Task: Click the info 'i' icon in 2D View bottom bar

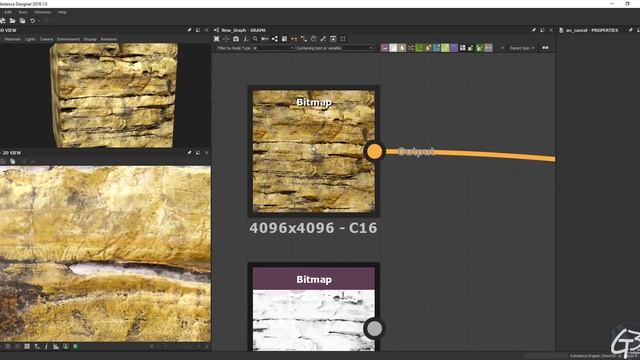Action: [x=46, y=347]
